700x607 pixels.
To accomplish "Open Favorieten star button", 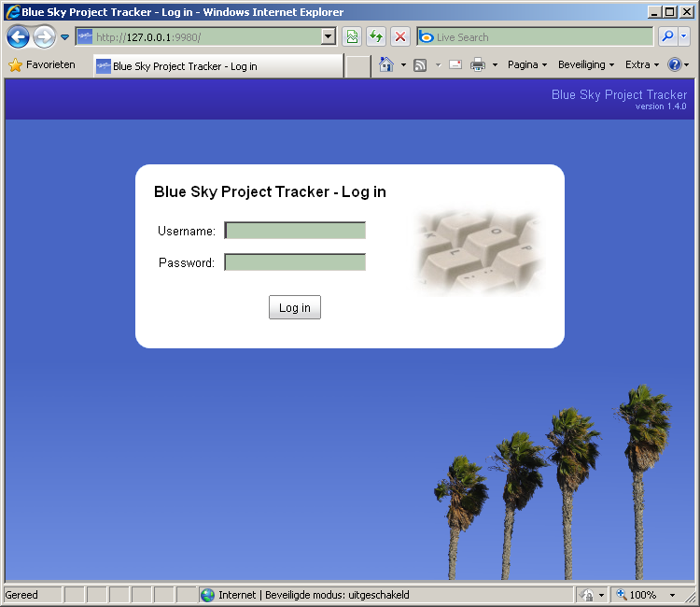I will pyautogui.click(x=42, y=64).
